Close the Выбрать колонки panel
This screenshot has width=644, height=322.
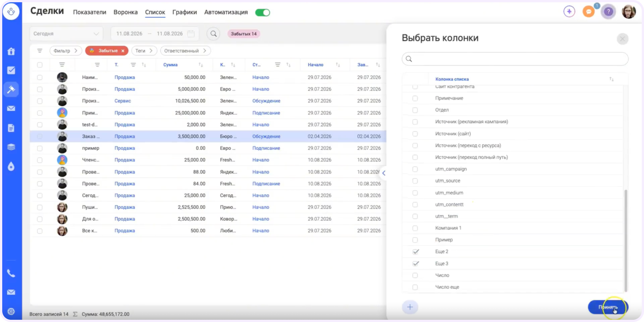[x=623, y=39]
